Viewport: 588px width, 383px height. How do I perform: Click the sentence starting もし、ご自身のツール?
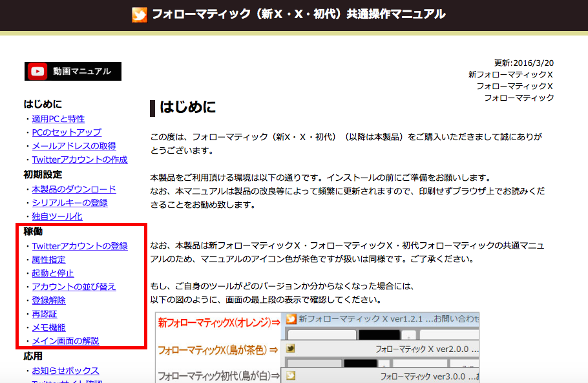point(282,286)
